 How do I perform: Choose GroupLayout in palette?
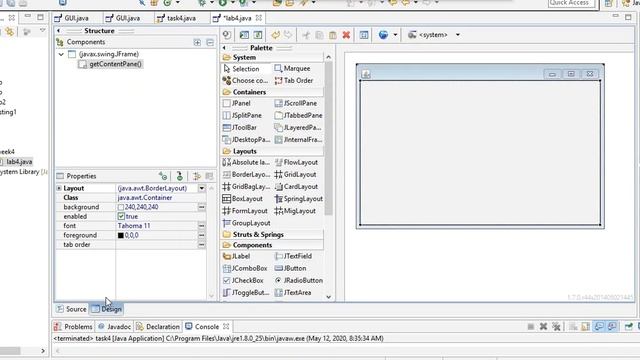247,223
